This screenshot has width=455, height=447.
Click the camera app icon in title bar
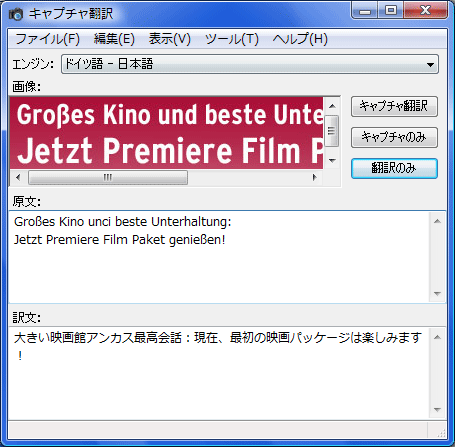coord(15,14)
